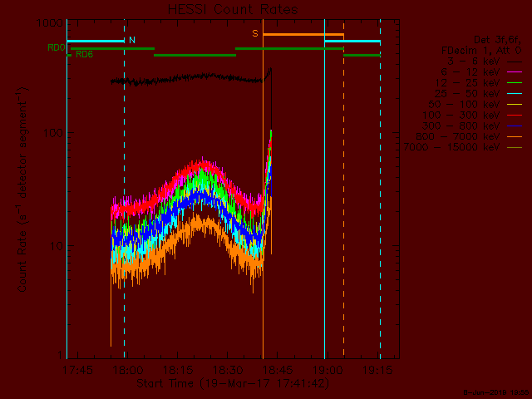Click the 18:45 time axis label

(278, 370)
